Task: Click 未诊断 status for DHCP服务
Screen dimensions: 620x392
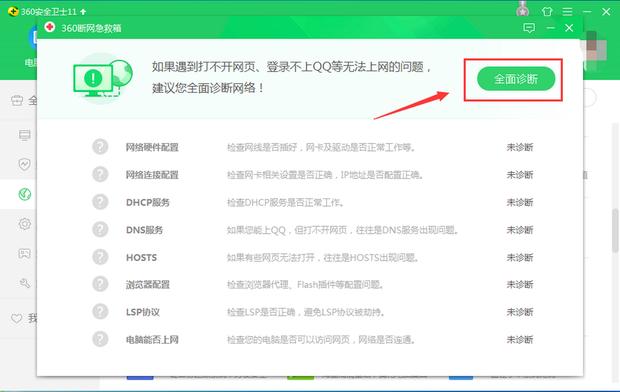Action: click(520, 203)
